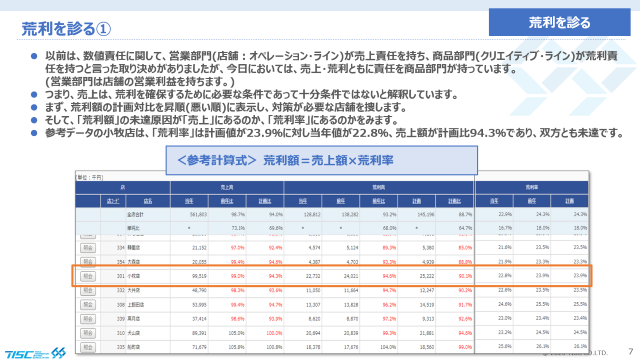Sort by 当年 under the 売上高 group
The image size is (640, 360).
tap(189, 201)
